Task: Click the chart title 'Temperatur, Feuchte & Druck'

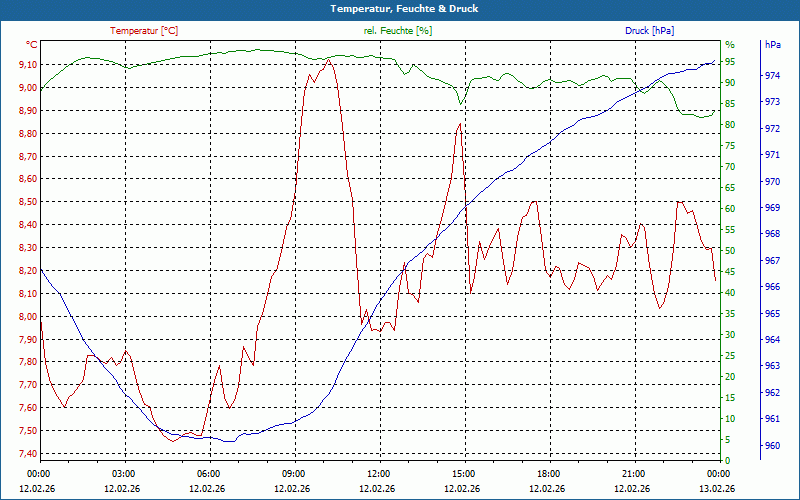Action: (404, 9)
